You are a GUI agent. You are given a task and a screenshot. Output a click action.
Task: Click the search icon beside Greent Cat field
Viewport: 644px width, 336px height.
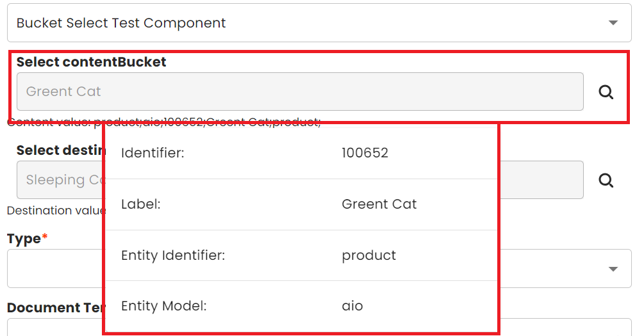tap(606, 92)
